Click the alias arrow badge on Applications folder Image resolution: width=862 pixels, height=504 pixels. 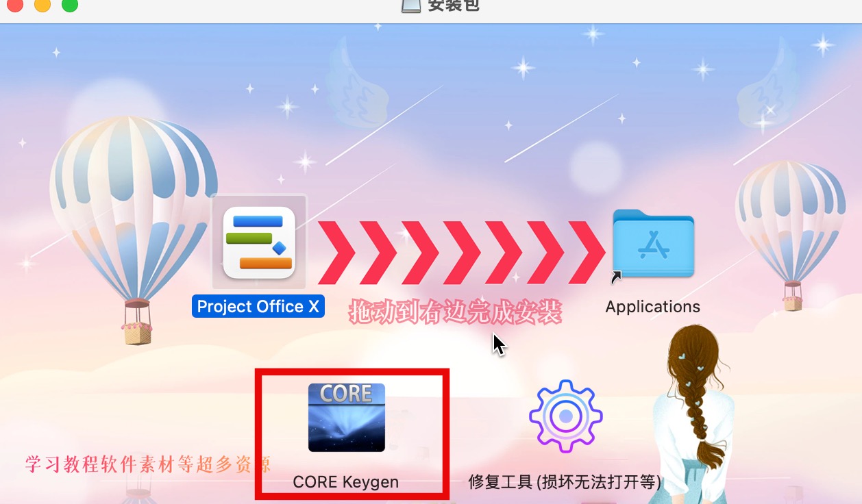(x=617, y=277)
